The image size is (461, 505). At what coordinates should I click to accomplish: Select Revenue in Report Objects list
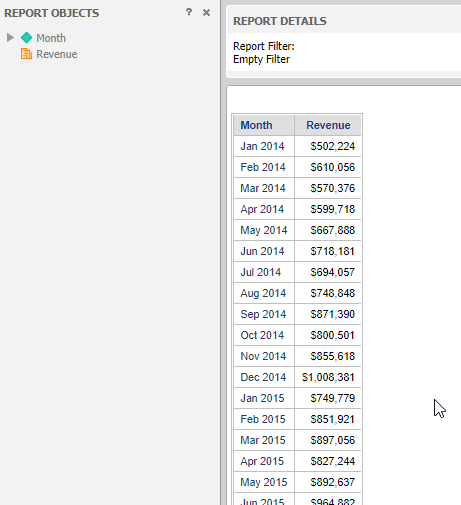coord(57,54)
